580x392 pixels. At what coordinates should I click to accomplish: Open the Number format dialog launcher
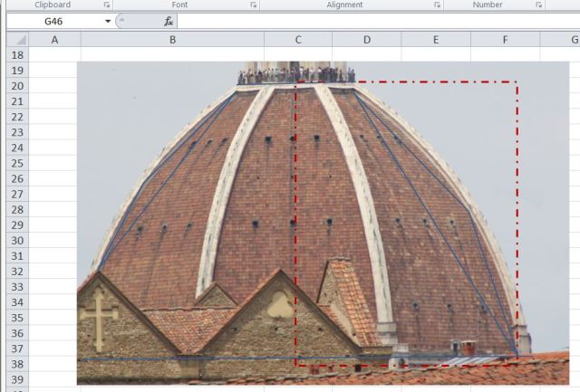point(538,5)
